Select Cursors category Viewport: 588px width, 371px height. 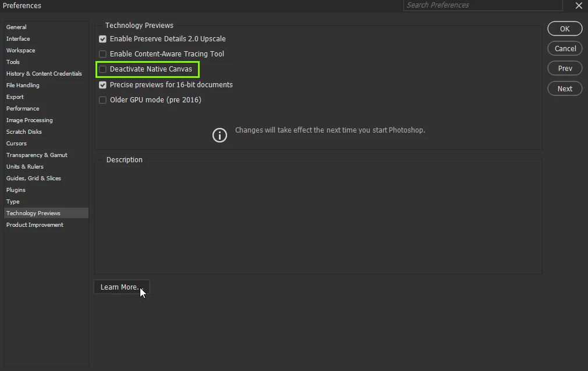[46, 143]
